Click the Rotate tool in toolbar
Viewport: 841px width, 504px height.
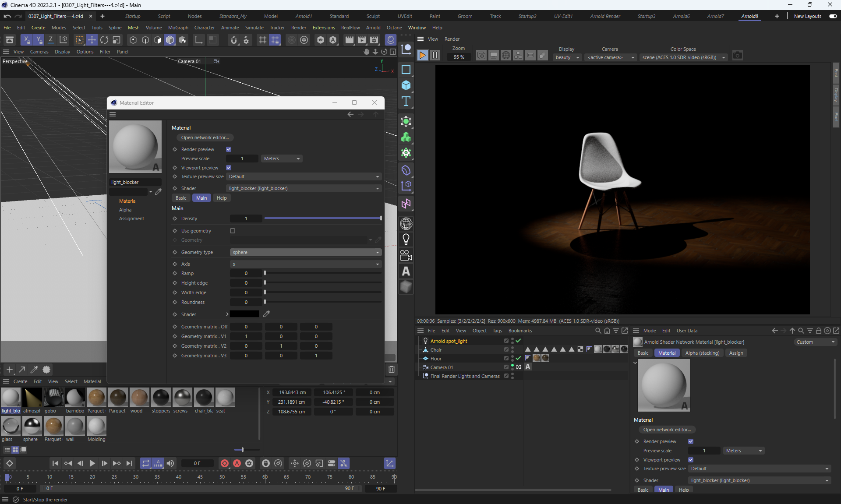(104, 40)
